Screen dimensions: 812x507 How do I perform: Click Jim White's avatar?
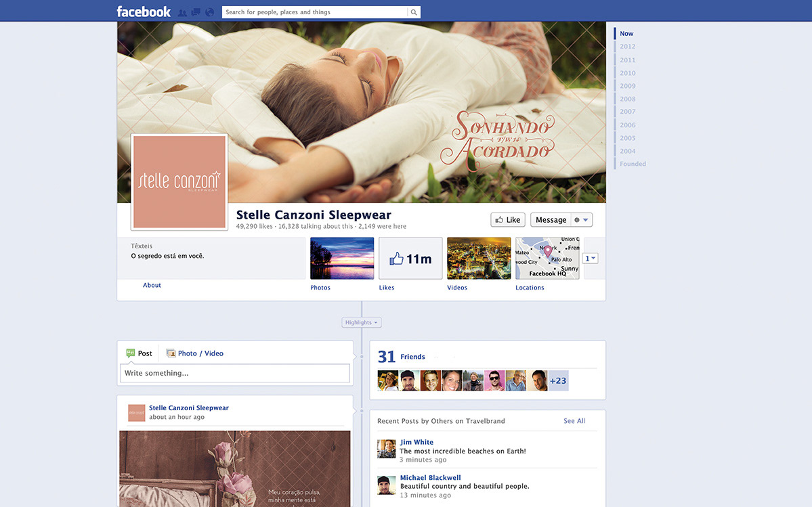click(x=386, y=449)
